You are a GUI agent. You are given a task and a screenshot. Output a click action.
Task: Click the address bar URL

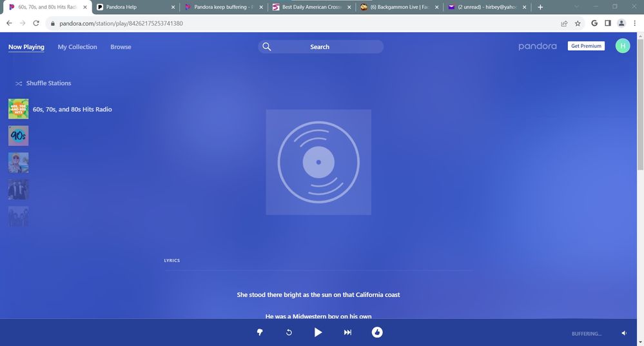click(x=121, y=23)
